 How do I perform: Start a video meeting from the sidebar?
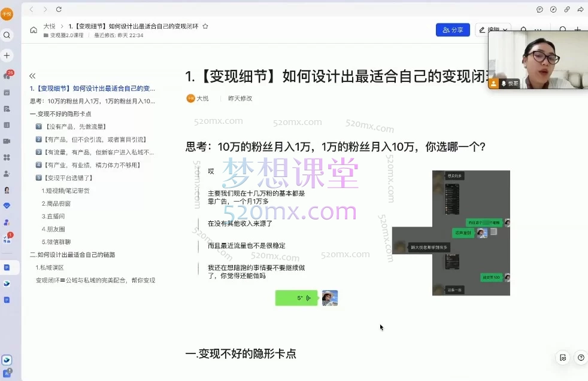7,141
